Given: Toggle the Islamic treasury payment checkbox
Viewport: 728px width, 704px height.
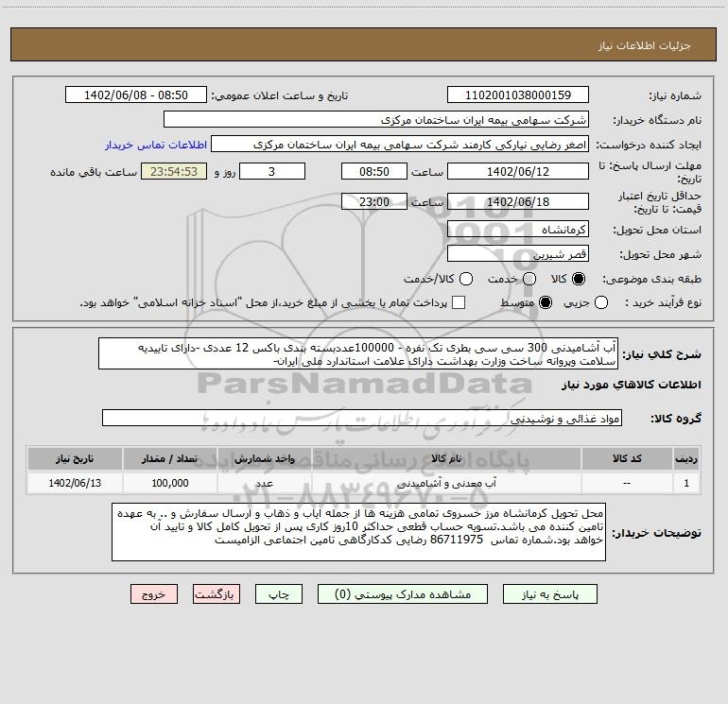Looking at the screenshot, I should tap(459, 302).
